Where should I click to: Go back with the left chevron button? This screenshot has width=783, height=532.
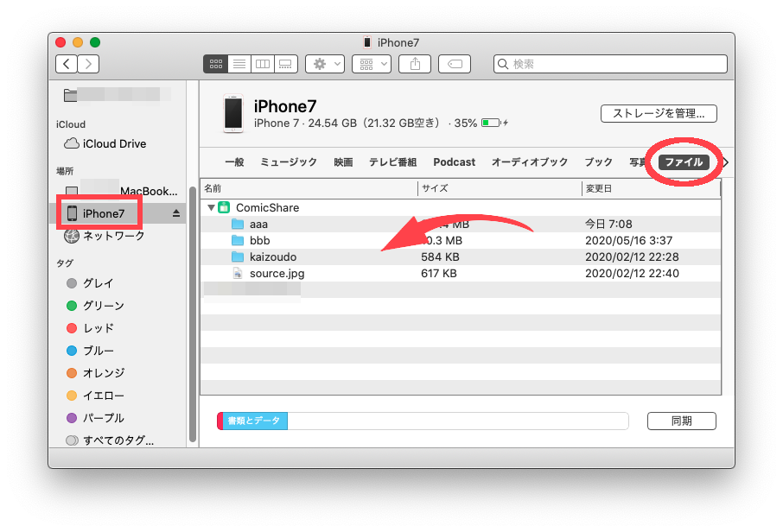click(67, 64)
